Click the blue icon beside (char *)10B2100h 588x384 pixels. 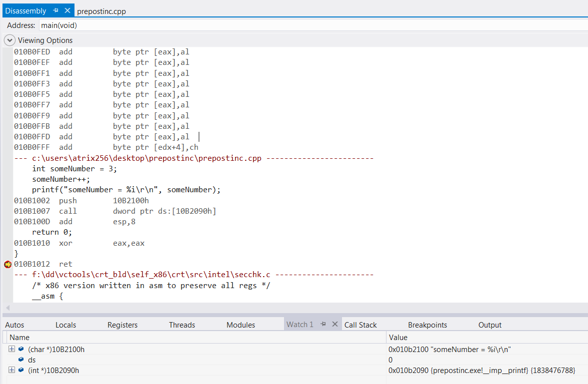(x=21, y=350)
